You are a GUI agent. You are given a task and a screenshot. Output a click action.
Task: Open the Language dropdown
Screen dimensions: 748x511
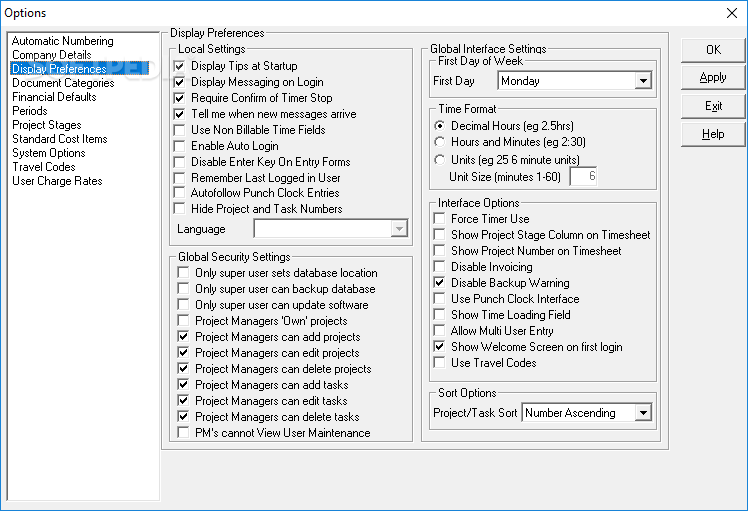coord(399,229)
